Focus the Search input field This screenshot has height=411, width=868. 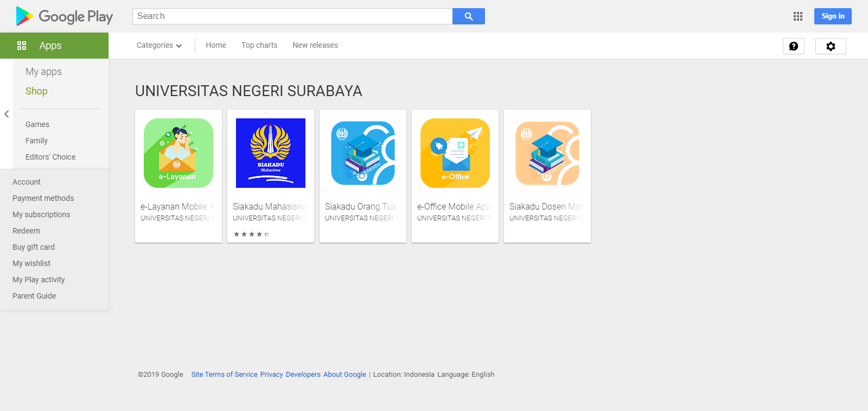[292, 16]
